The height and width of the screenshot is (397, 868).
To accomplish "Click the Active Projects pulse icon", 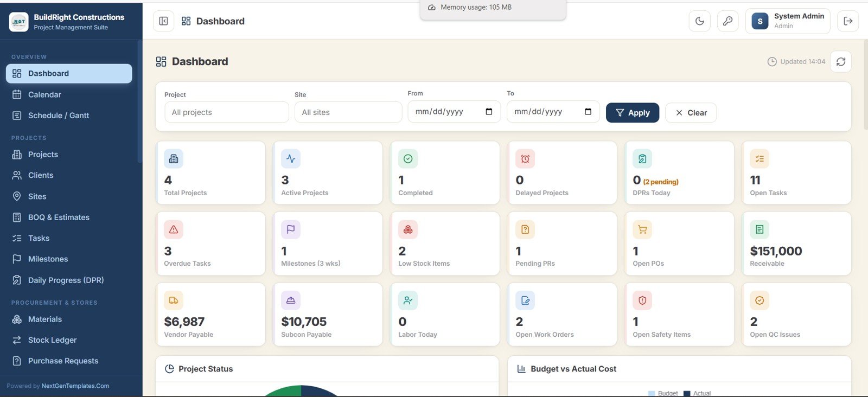I will (x=291, y=159).
